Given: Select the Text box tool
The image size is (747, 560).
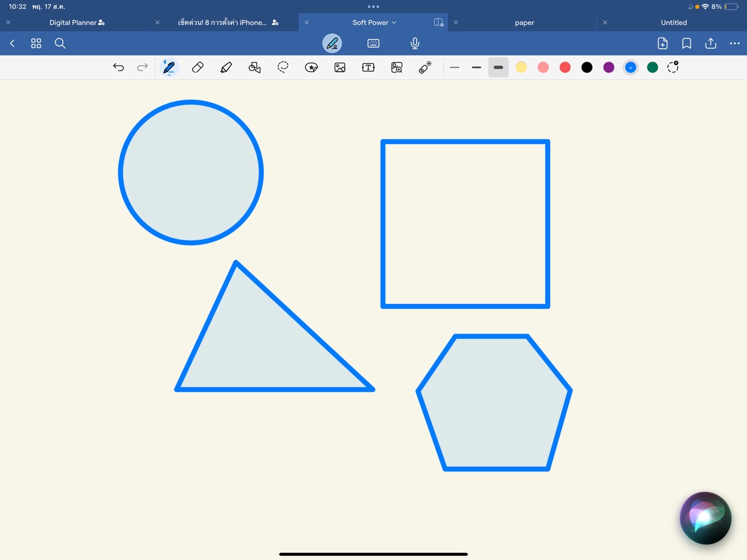Looking at the screenshot, I should click(368, 67).
